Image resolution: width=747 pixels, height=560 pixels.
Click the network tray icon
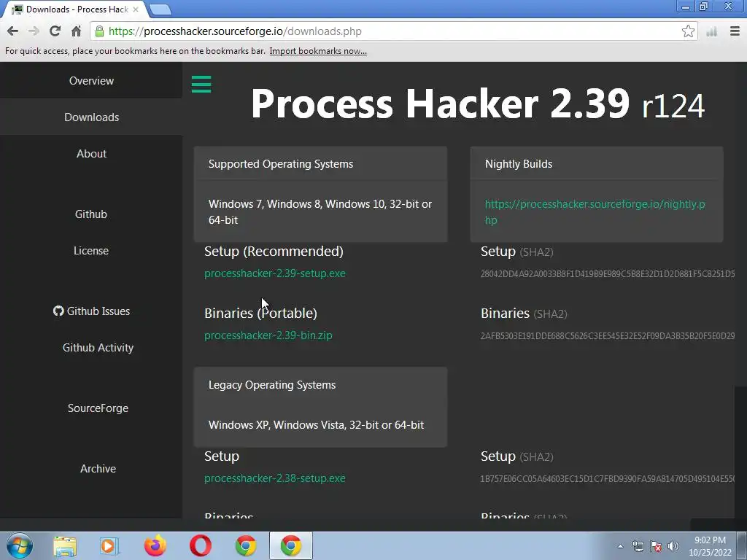click(638, 546)
